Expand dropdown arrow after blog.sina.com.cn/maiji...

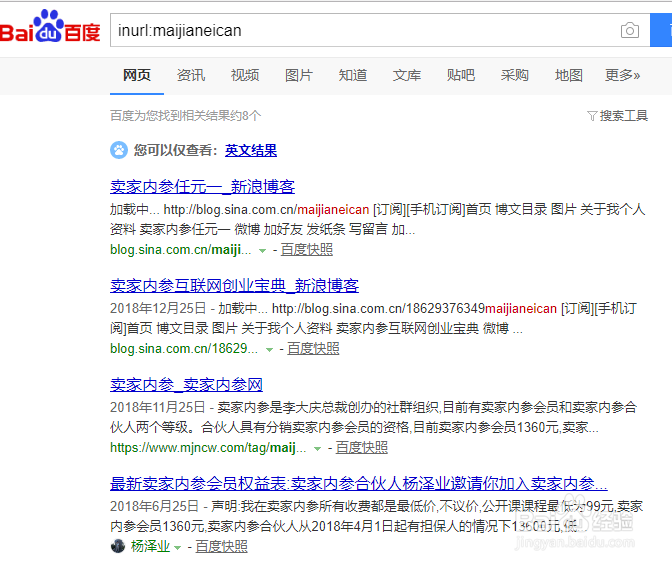coord(263,251)
